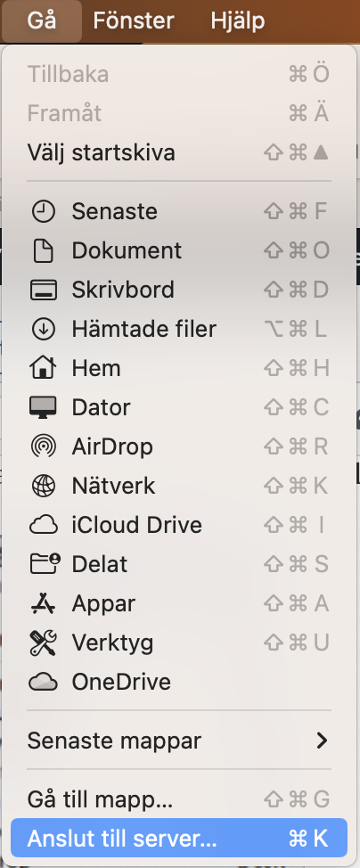Click the Hem house icon

43,368
